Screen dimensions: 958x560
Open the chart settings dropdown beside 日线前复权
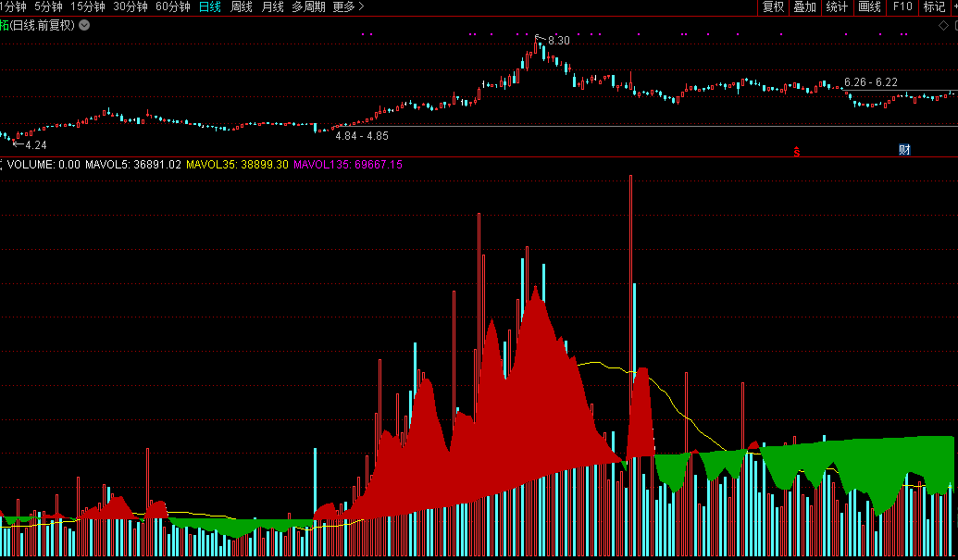coord(84,25)
